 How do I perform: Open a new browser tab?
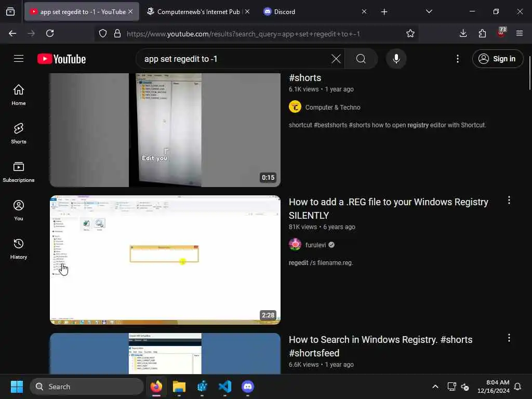pos(384,12)
